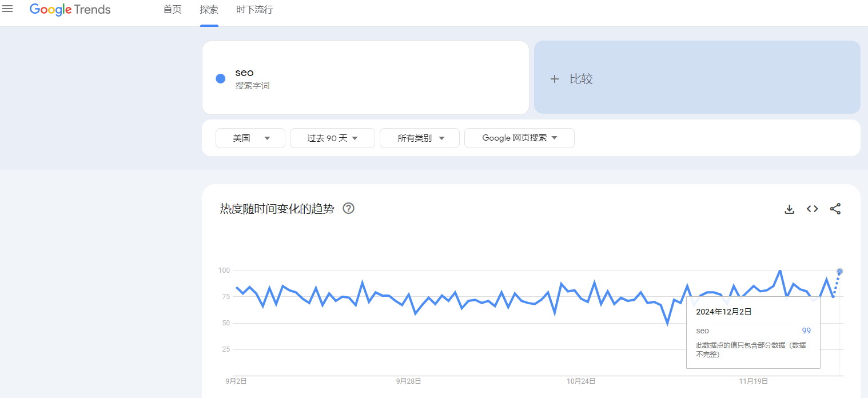Go to the 首页 tab

pyautogui.click(x=172, y=10)
